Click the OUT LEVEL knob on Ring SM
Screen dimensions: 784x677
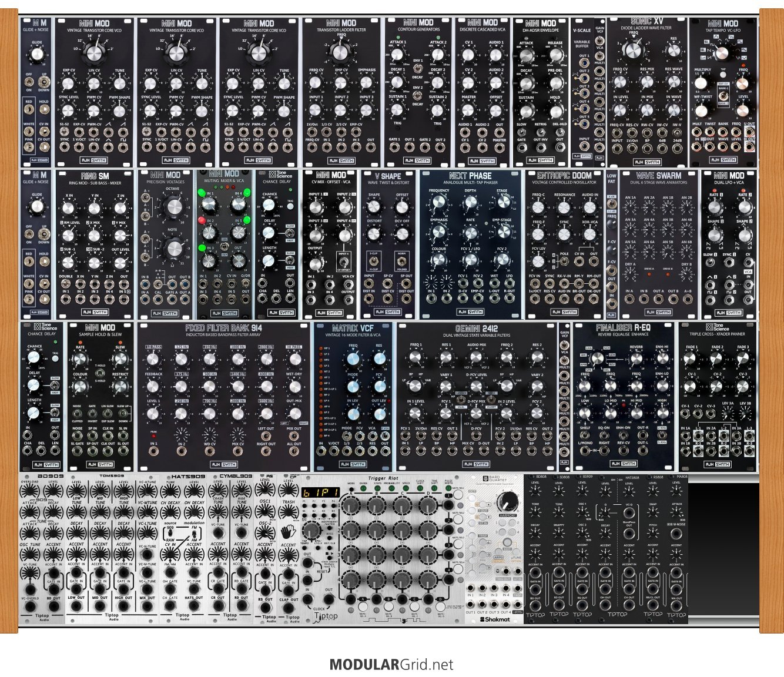(x=119, y=262)
